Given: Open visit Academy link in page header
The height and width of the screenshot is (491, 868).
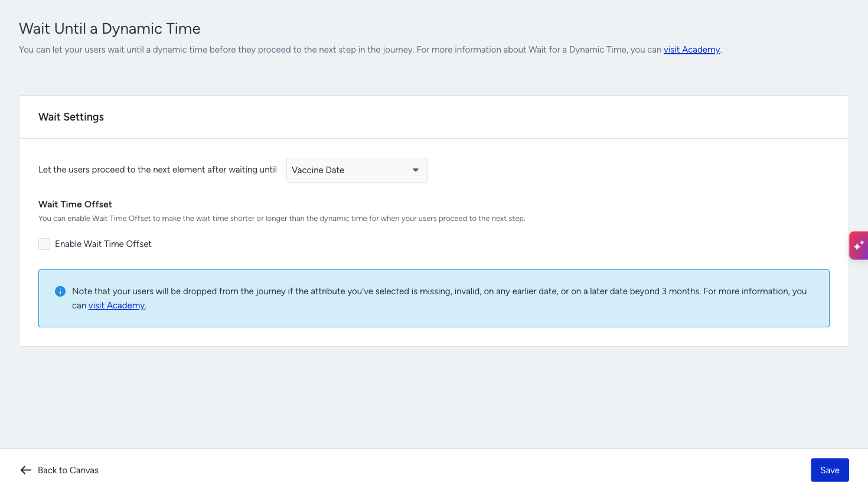Looking at the screenshot, I should point(691,50).
